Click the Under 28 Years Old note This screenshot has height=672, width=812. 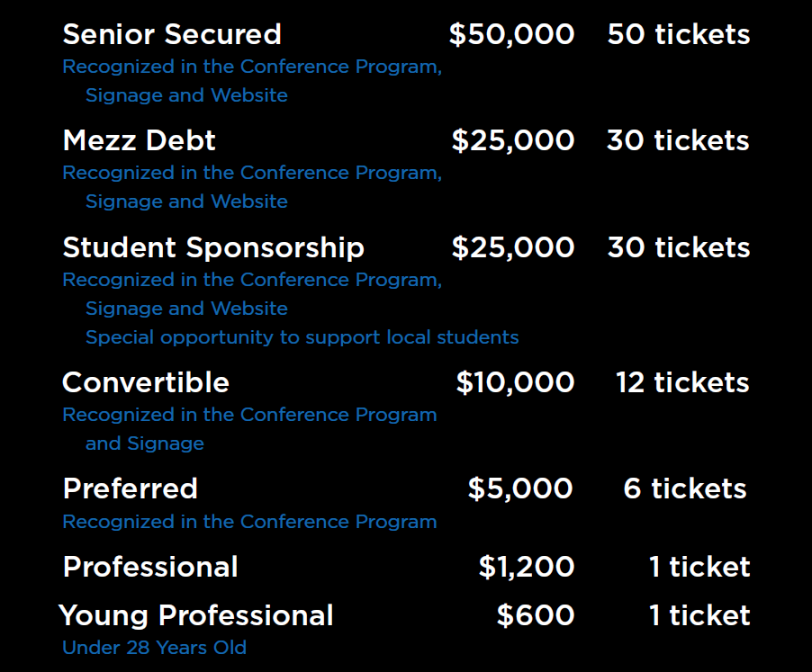tap(154, 647)
